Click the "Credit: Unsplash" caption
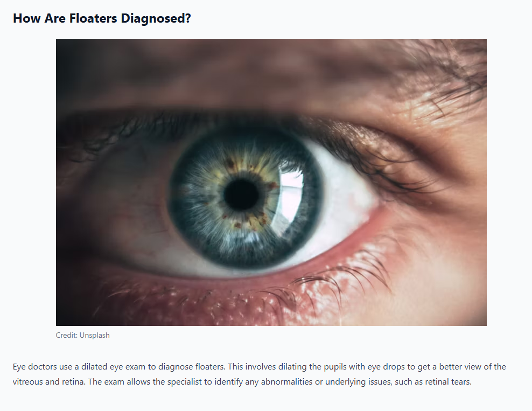532x411 pixels. tap(83, 335)
